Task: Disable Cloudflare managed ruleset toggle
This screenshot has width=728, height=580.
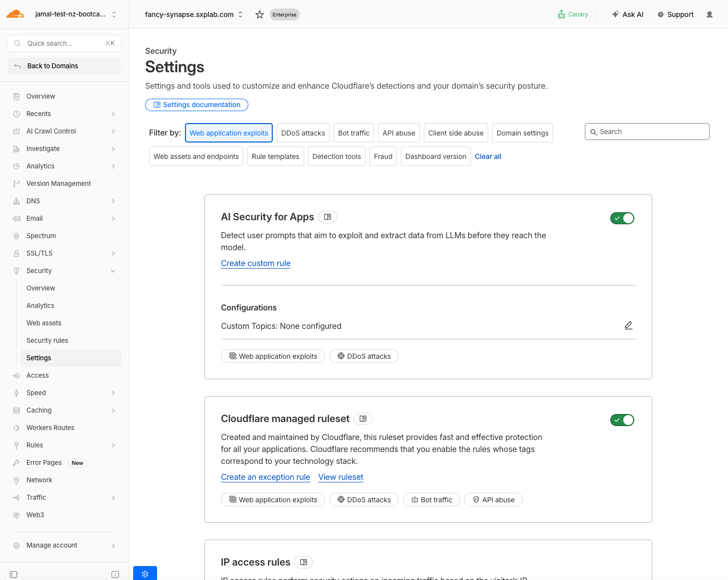Action: pos(622,420)
